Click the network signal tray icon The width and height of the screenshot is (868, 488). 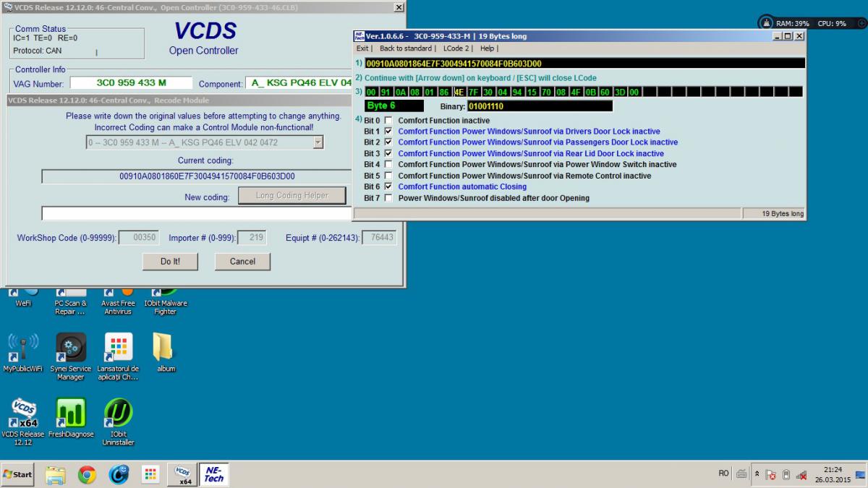pos(801,475)
